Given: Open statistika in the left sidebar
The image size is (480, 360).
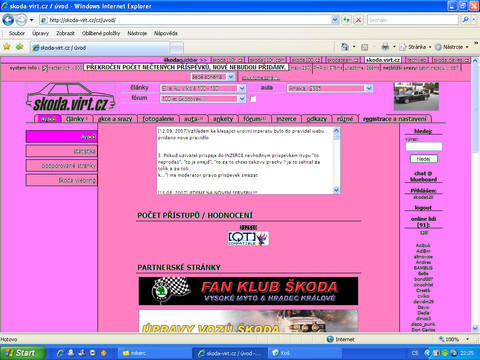Looking at the screenshot, I should coord(62,151).
